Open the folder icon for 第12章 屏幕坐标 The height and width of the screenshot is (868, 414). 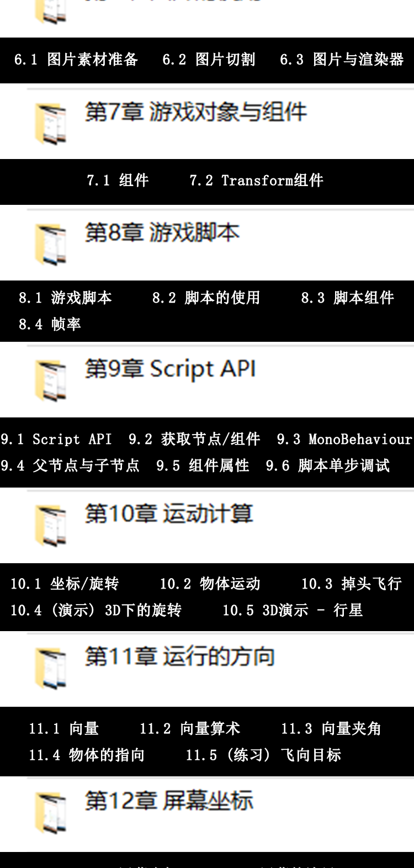[x=51, y=812]
